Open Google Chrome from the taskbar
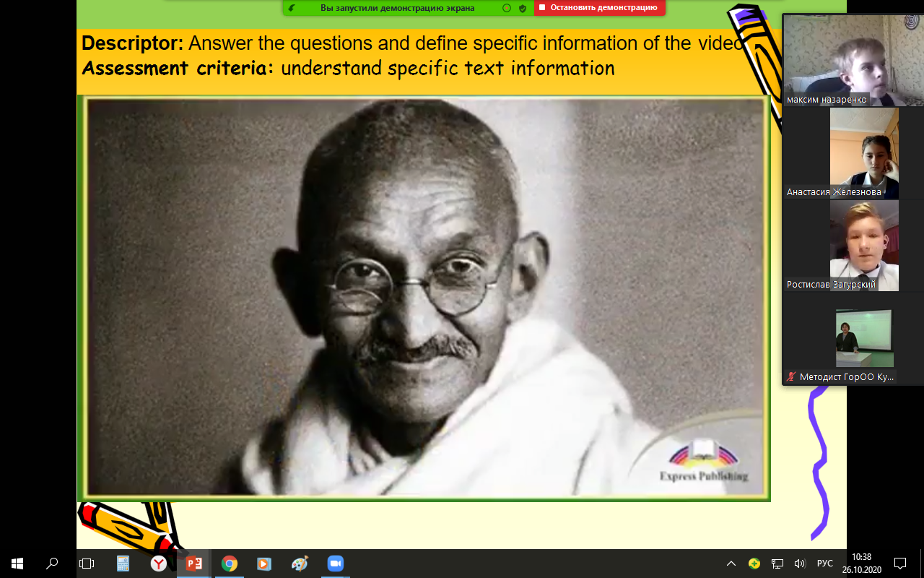This screenshot has width=924, height=578. pos(229,564)
